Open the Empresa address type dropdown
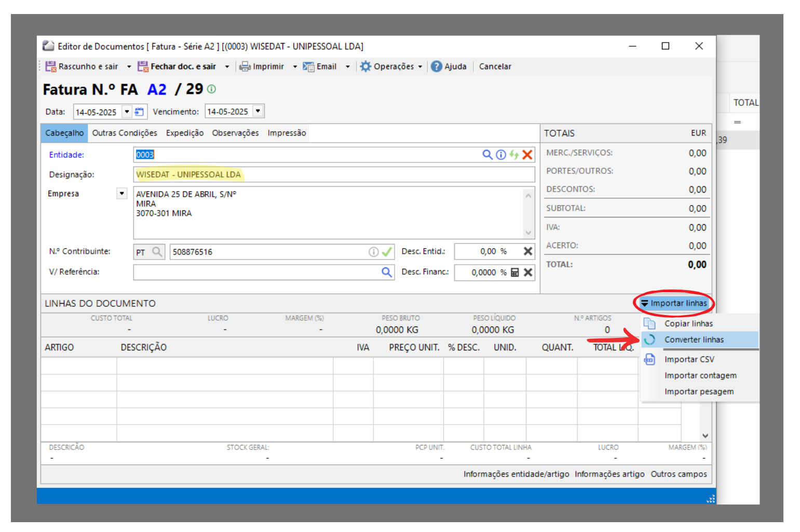Screen dimensions: 800x532 pyautogui.click(x=121, y=194)
